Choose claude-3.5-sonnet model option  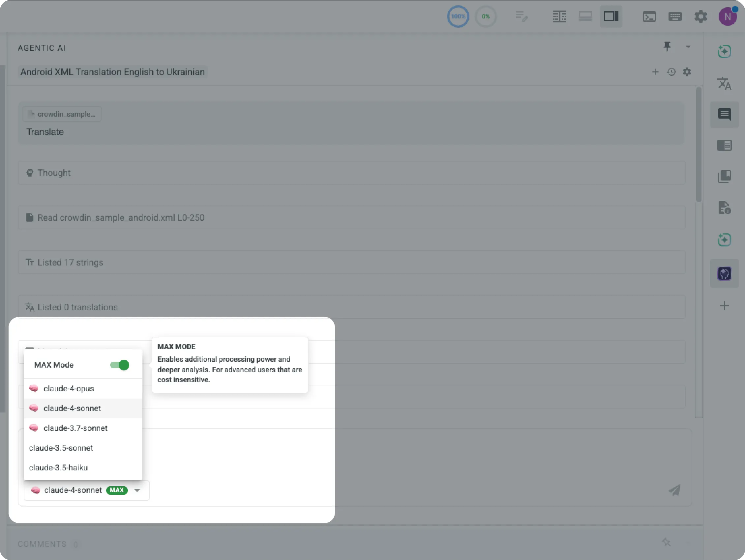pyautogui.click(x=61, y=448)
